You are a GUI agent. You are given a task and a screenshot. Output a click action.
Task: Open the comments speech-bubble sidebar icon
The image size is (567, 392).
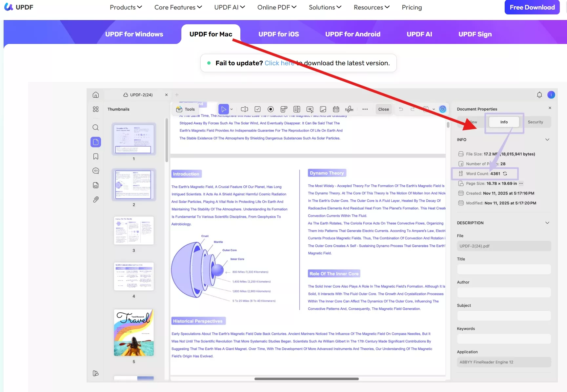[x=96, y=171]
